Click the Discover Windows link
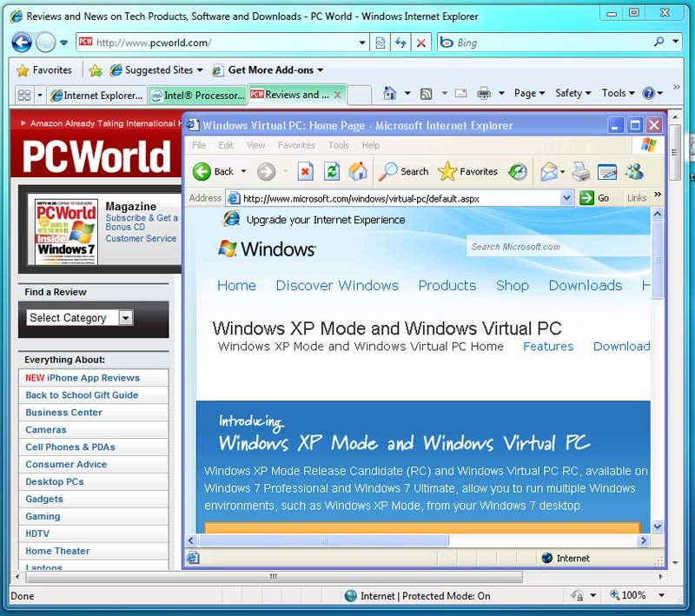 337,285
